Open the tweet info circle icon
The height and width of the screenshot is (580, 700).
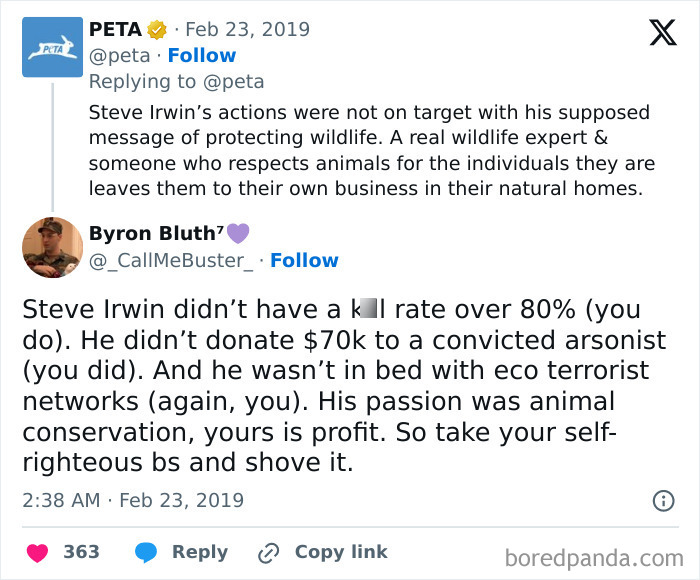pyautogui.click(x=663, y=500)
